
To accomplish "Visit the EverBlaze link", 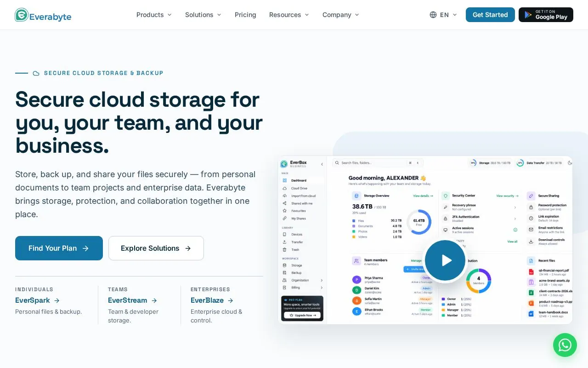I will pyautogui.click(x=212, y=300).
